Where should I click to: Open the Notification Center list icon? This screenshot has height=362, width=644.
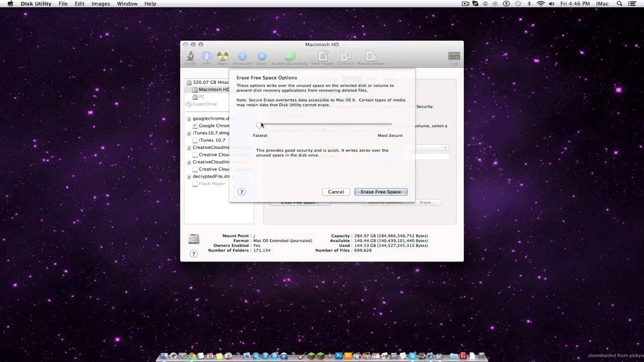[632, 4]
